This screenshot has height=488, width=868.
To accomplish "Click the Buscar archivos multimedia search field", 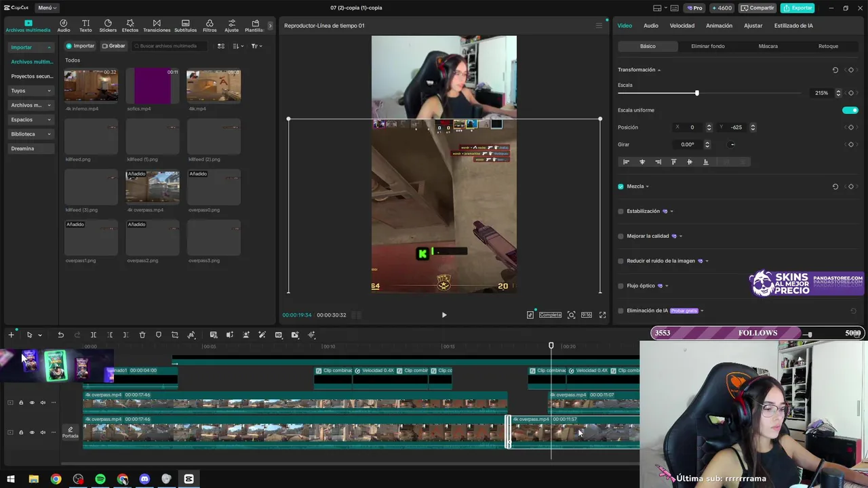I will [x=170, y=46].
